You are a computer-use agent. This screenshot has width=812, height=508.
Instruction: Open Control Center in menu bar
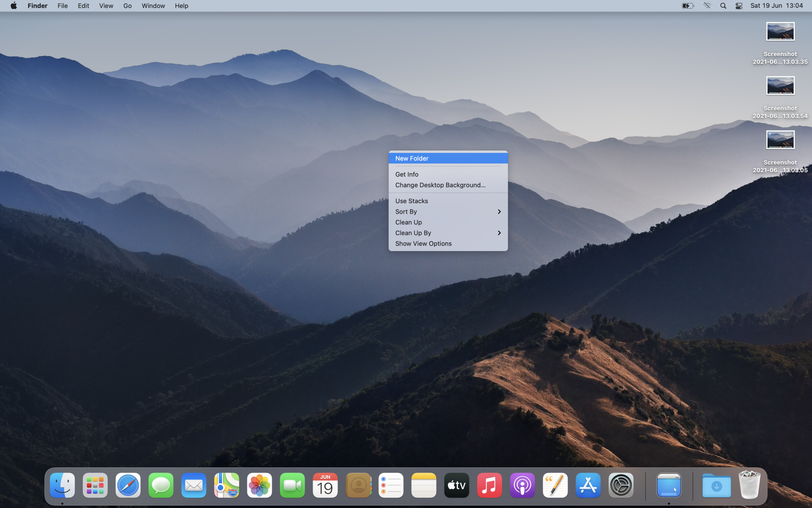[x=739, y=6]
